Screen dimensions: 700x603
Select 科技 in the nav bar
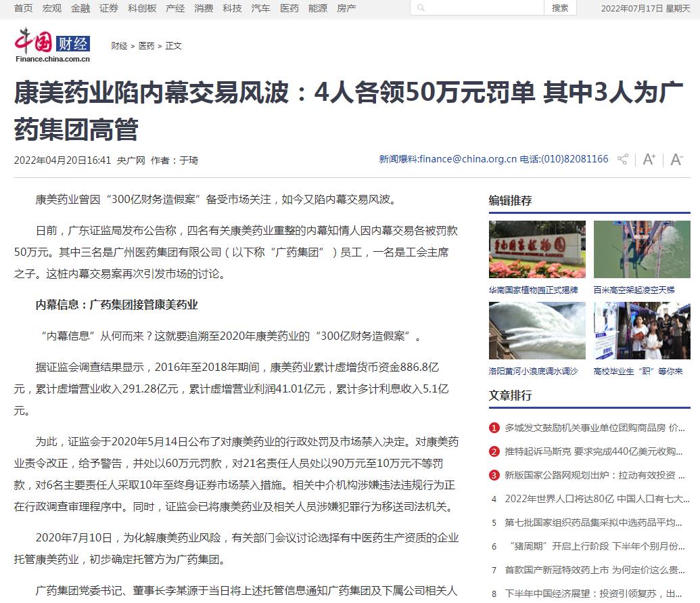coord(232,8)
